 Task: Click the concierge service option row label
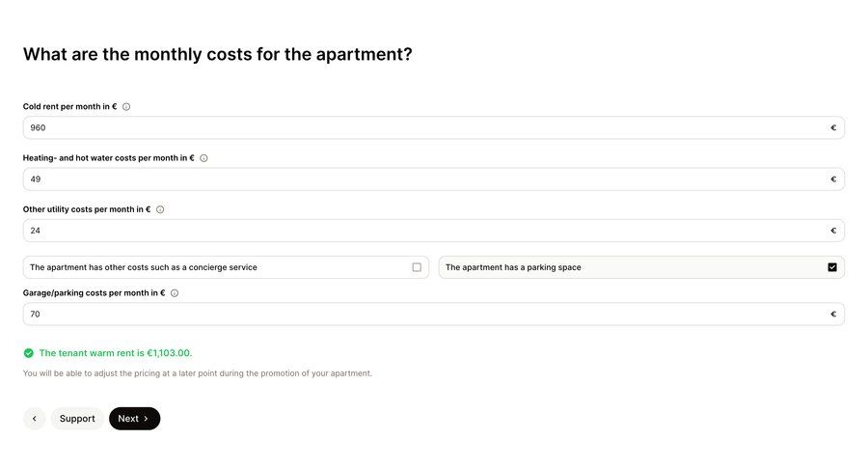point(144,267)
